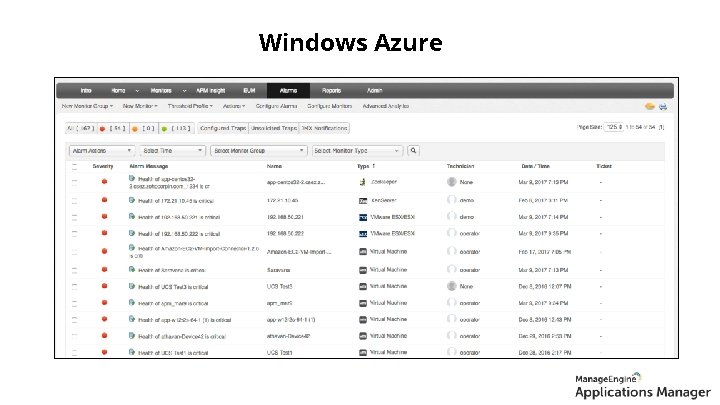Filter alarms by red critical count
Screen dimensions: 720x405
tap(113, 129)
